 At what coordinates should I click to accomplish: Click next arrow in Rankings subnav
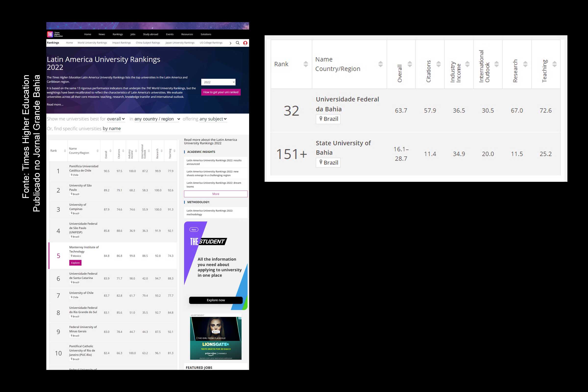(x=230, y=43)
